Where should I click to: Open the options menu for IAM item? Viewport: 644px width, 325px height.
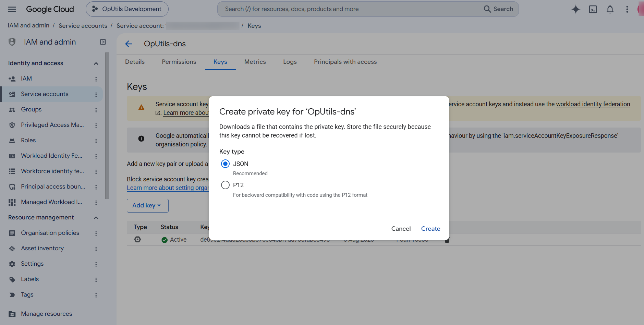(96, 79)
